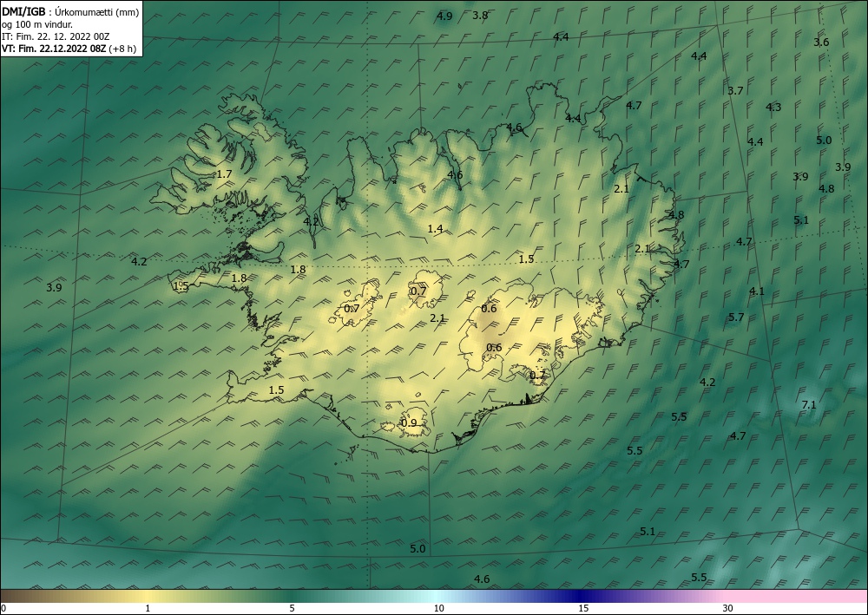This screenshot has height=615, width=868.
Task: Click the 'VT: Fim. 22.12.2022 08Z (+8 h)' line
Action: point(69,49)
